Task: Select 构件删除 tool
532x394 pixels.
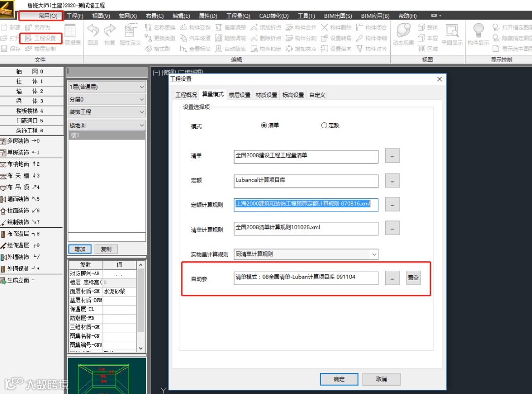Action: click(x=336, y=28)
